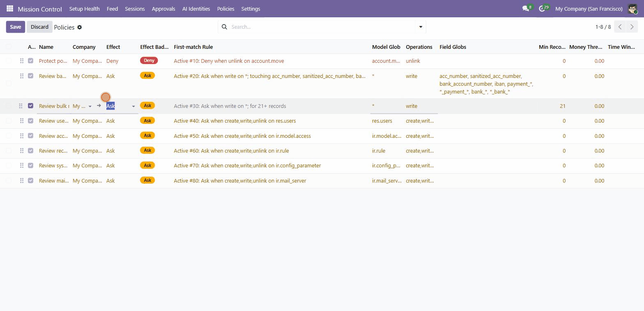Click Ask badge in rule #40 row
The height and width of the screenshot is (311, 644).
147,121
